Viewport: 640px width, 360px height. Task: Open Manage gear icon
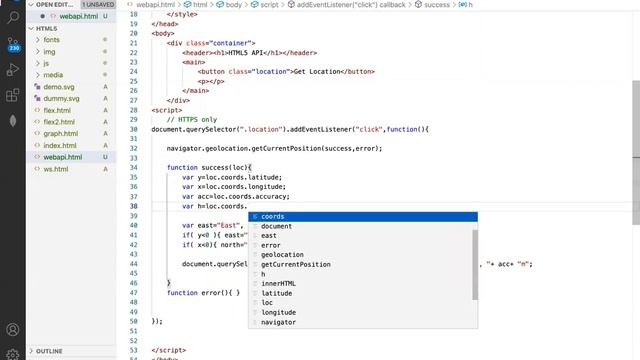pyautogui.click(x=13, y=354)
